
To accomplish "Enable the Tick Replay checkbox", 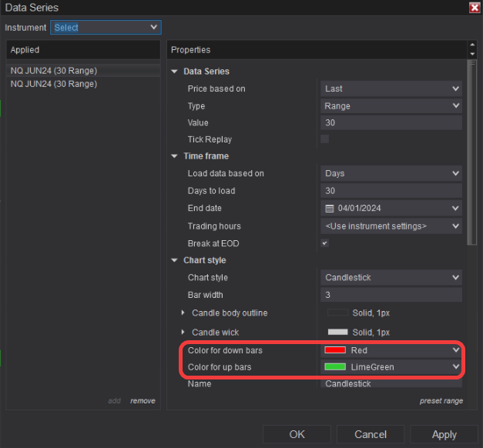I will tap(324, 139).
